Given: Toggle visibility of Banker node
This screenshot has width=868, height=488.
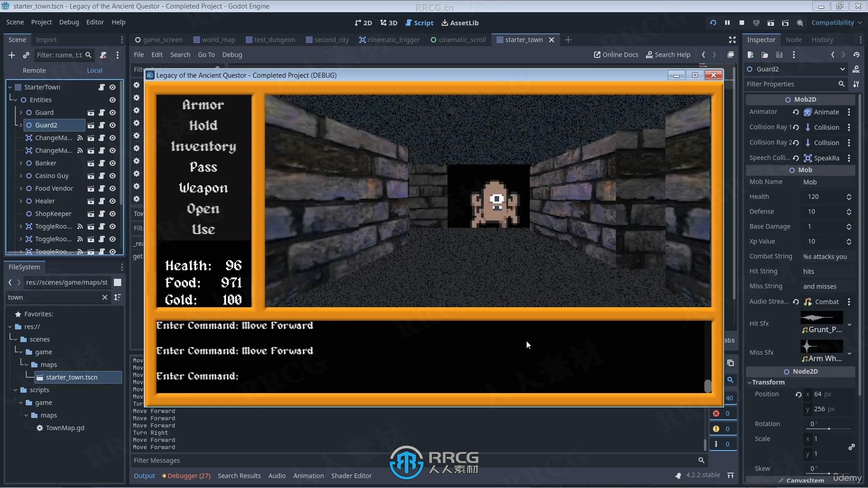Looking at the screenshot, I should (113, 163).
